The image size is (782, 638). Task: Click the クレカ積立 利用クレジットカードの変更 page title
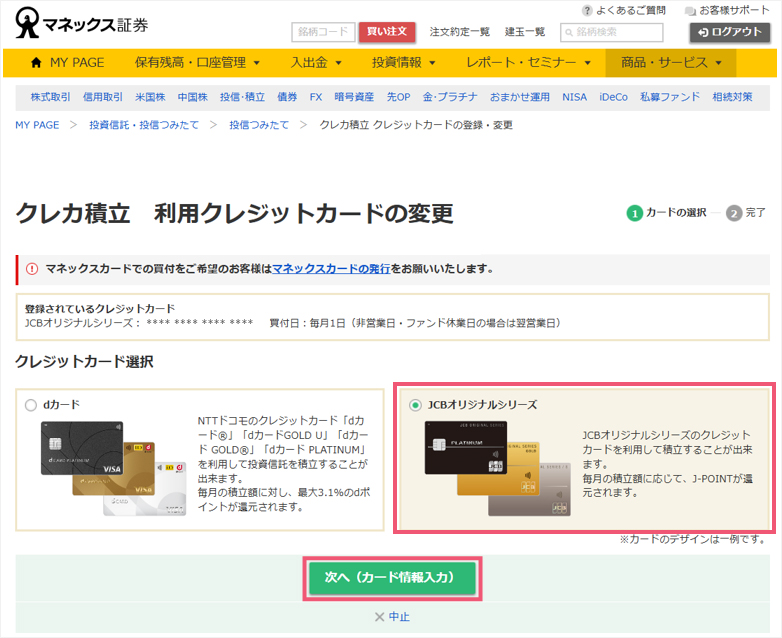(234, 213)
